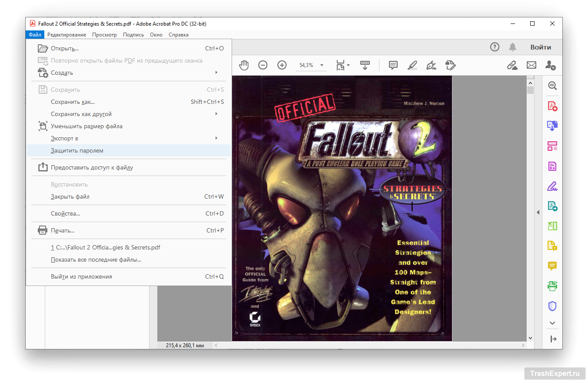Screen dimensions: 588x382
Task: Choose Печать... from the menu
Action: tap(129, 230)
